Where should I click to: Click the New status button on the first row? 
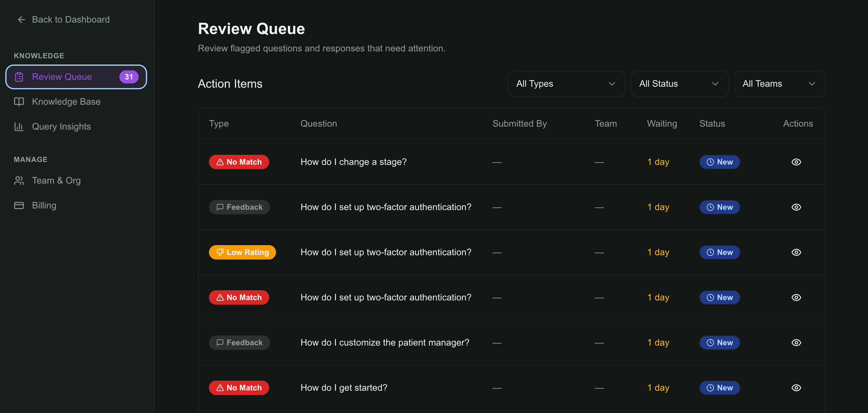(720, 162)
